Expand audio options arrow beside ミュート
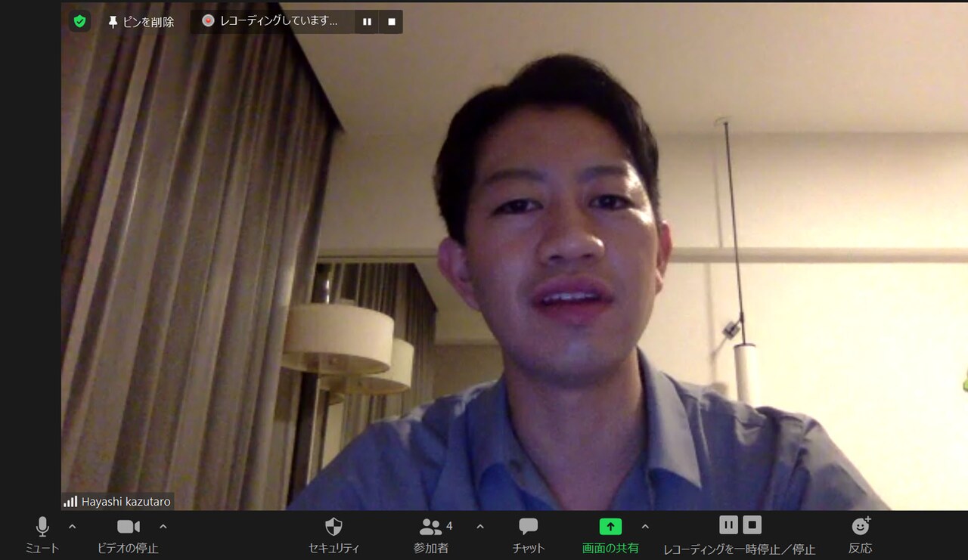The width and height of the screenshot is (968, 560). [x=73, y=527]
